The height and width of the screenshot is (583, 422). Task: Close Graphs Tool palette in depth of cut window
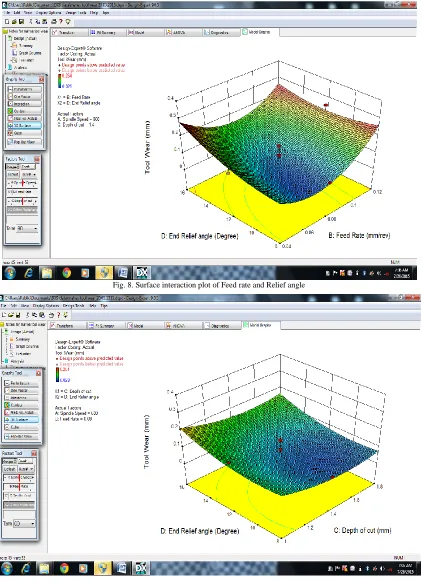[38, 373]
